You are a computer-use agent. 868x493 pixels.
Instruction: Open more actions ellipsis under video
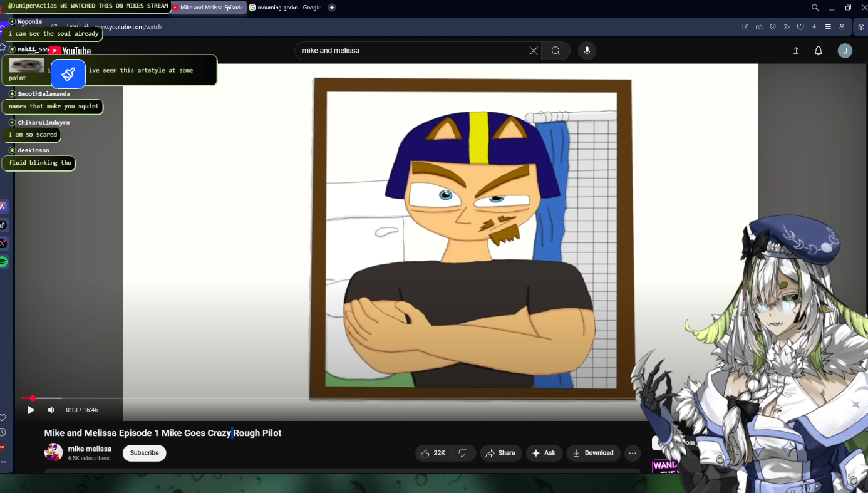coord(633,453)
